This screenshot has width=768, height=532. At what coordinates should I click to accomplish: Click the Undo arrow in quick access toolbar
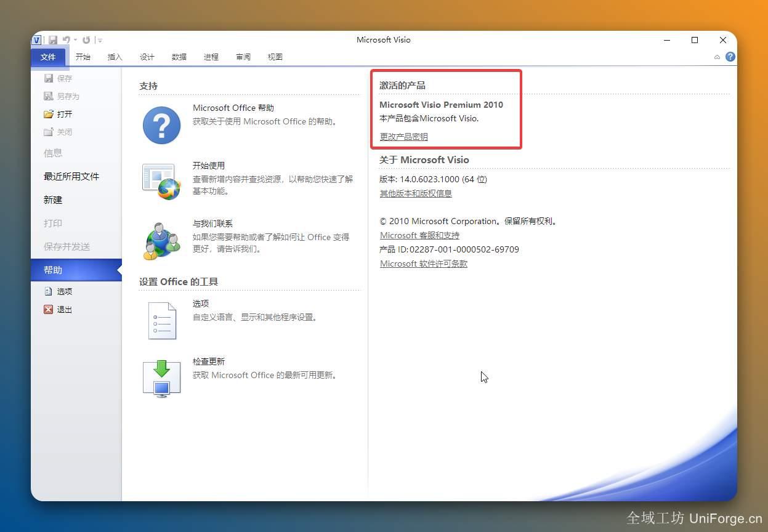point(67,40)
